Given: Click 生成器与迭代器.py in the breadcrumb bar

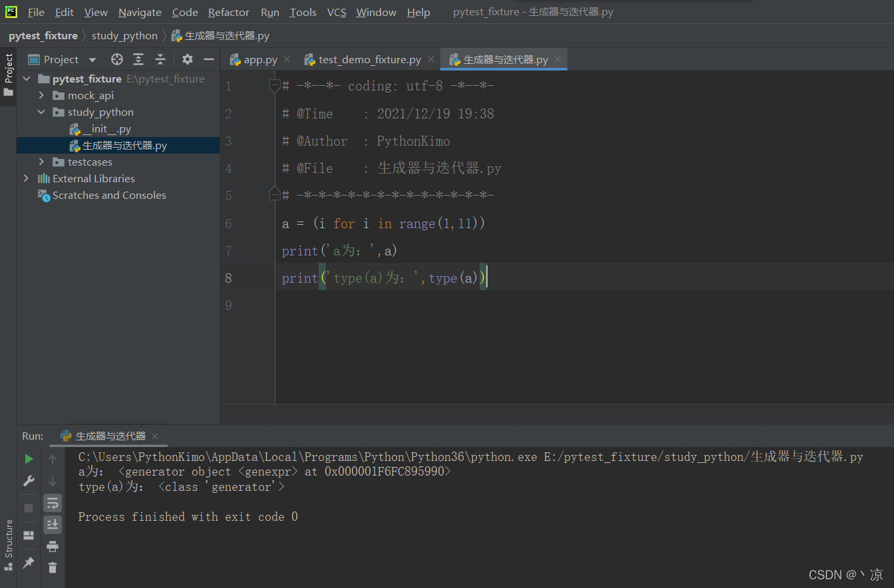Looking at the screenshot, I should pyautogui.click(x=220, y=35).
